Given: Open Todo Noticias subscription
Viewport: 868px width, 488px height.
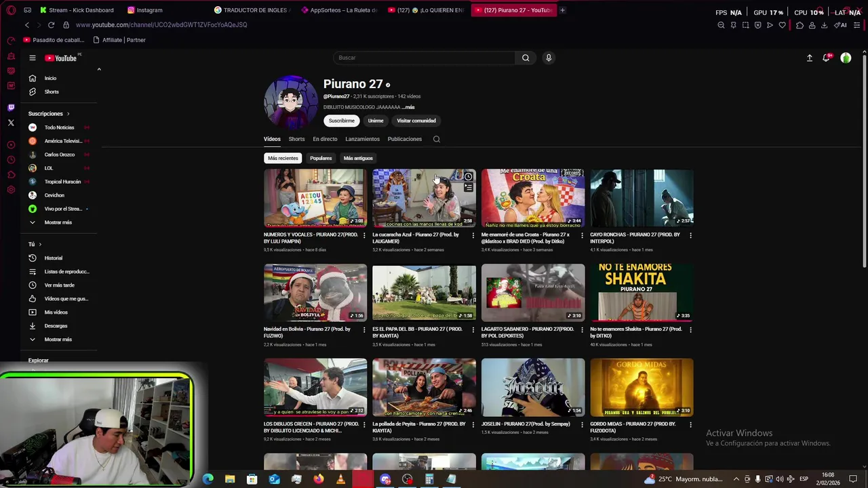Looking at the screenshot, I should (x=59, y=127).
